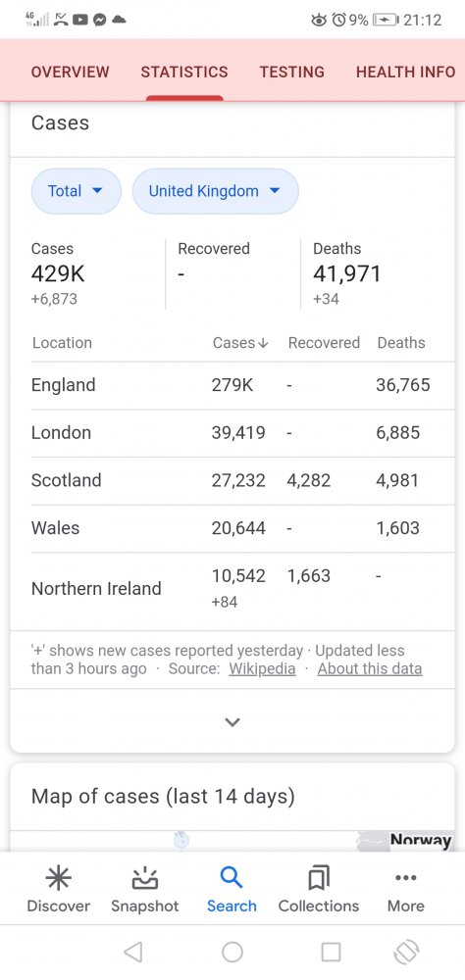Open the About this data link
Screen dimensions: 465x980
click(370, 668)
